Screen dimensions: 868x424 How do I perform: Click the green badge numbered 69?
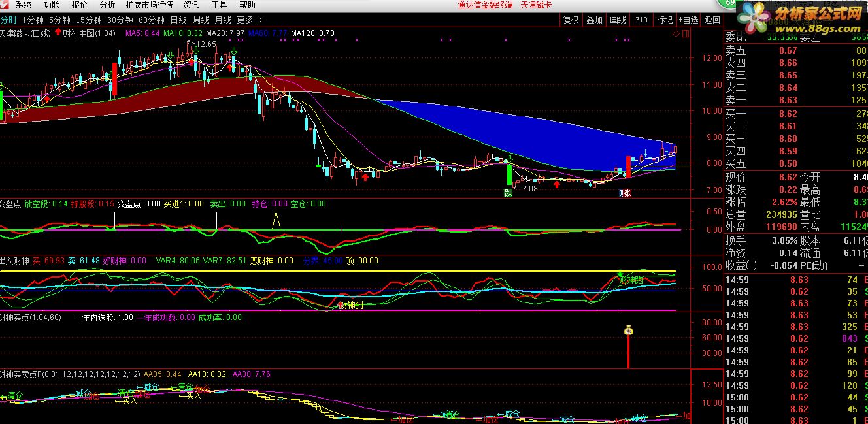click(x=730, y=4)
